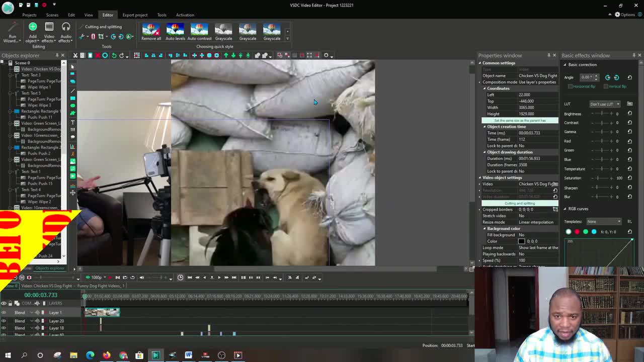644x362 pixels.
Task: Pin the Objects explorer panel
Action: click(x=57, y=55)
